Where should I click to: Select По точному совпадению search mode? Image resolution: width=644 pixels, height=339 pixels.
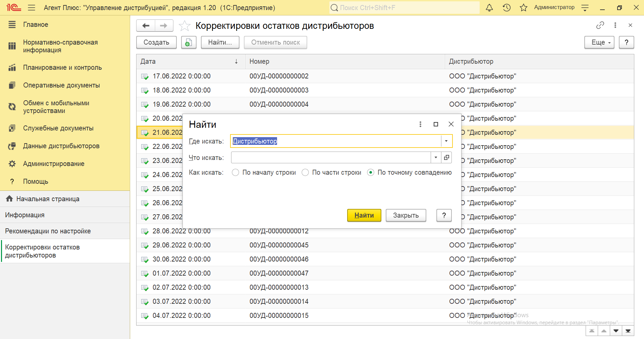[371, 172]
